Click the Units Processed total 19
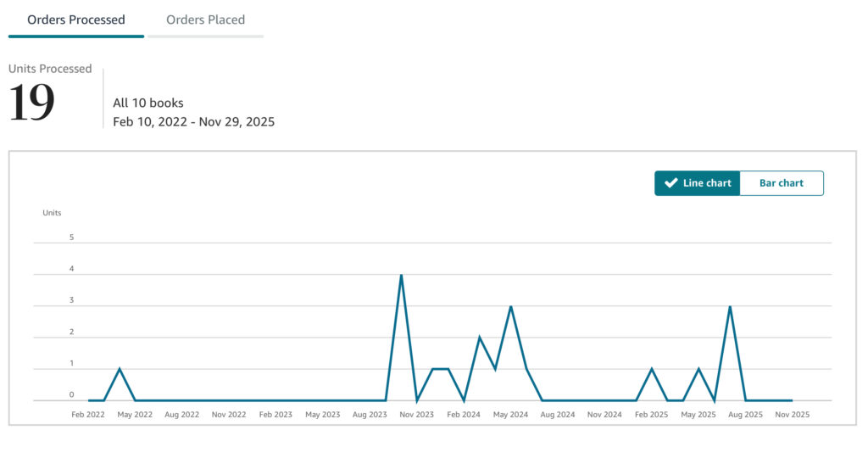The height and width of the screenshot is (458, 868). click(32, 103)
